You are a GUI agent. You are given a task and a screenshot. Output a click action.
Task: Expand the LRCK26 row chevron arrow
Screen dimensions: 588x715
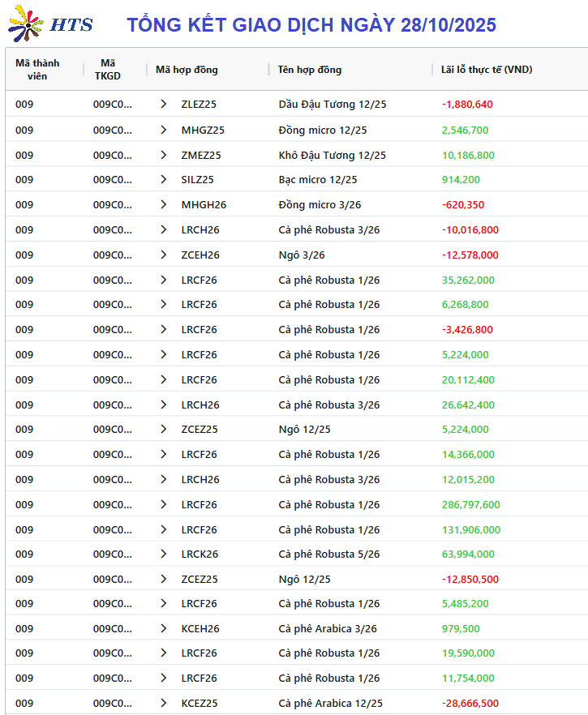click(x=163, y=554)
